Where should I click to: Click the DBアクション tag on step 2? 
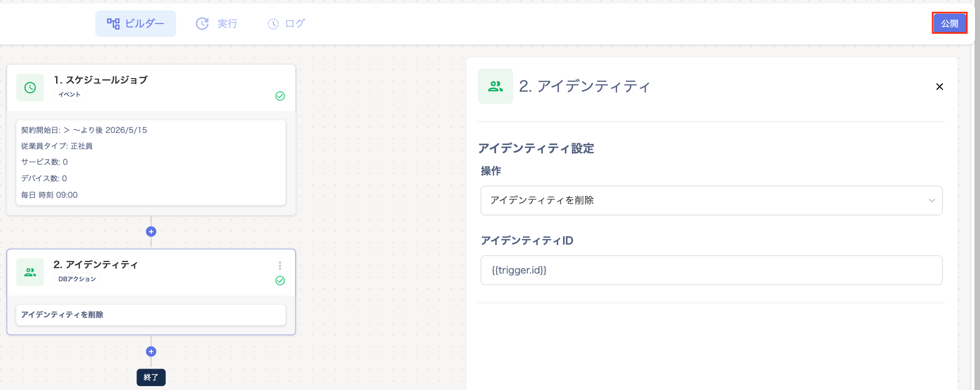click(x=77, y=279)
